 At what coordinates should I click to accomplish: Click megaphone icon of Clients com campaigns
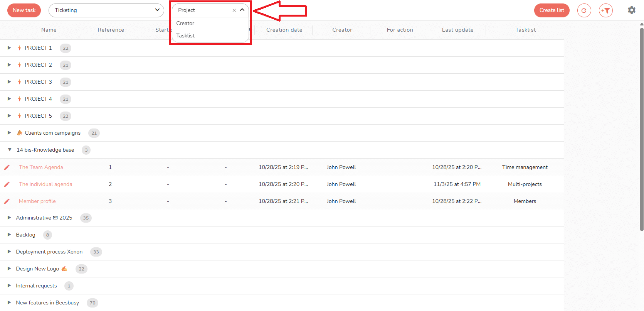[x=20, y=133]
